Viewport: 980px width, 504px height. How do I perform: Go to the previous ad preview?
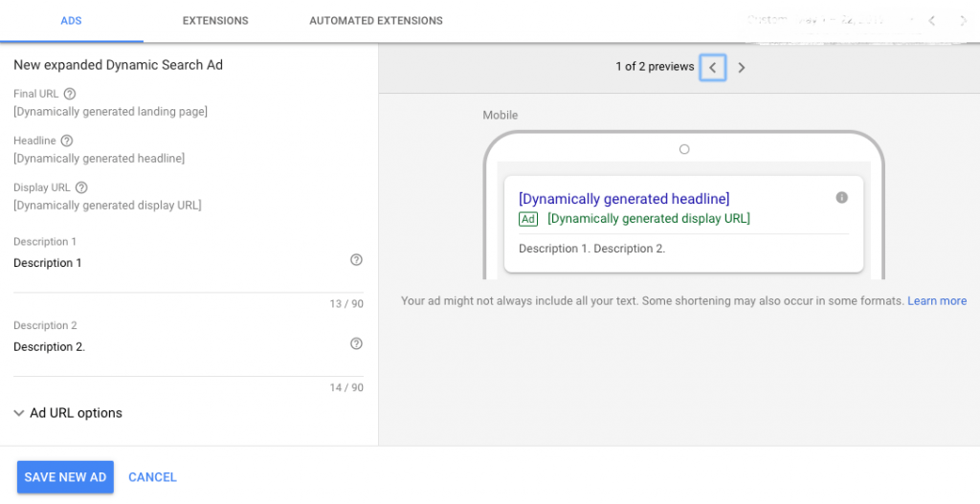pos(712,68)
